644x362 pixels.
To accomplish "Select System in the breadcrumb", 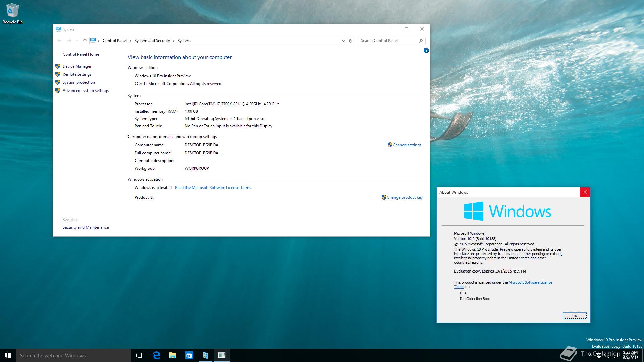I will tap(184, 41).
